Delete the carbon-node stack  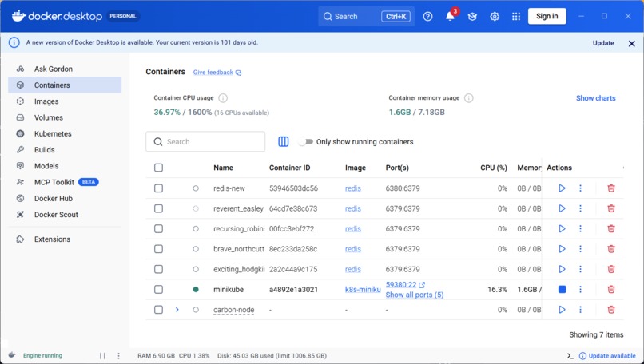pos(611,310)
